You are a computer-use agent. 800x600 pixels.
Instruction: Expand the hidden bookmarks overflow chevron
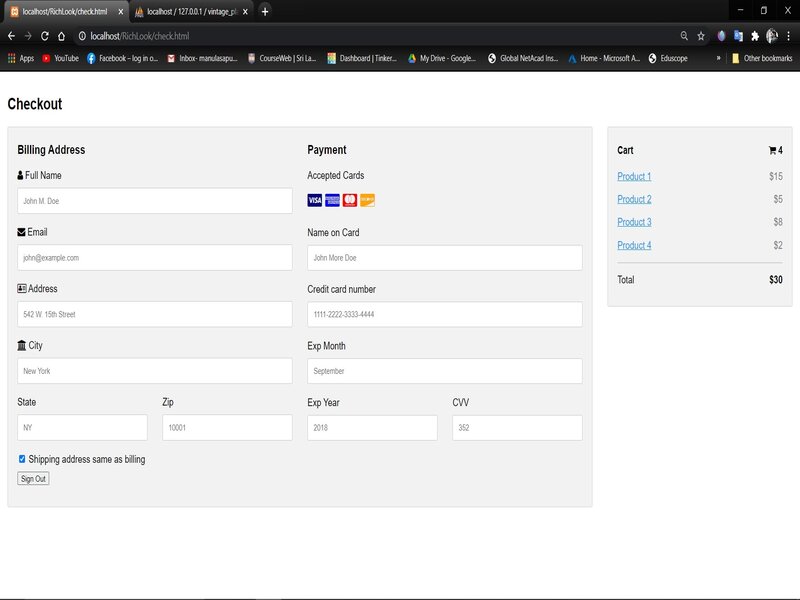coord(718,58)
